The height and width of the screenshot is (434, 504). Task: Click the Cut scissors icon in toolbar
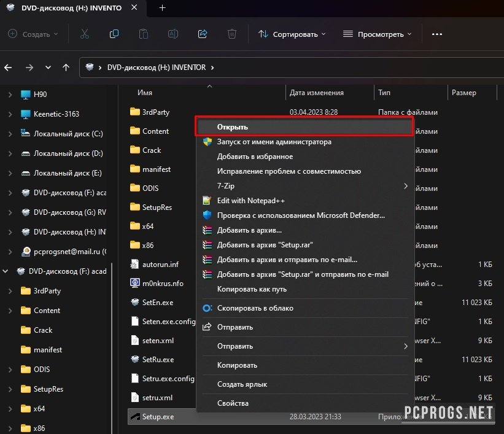coord(85,34)
